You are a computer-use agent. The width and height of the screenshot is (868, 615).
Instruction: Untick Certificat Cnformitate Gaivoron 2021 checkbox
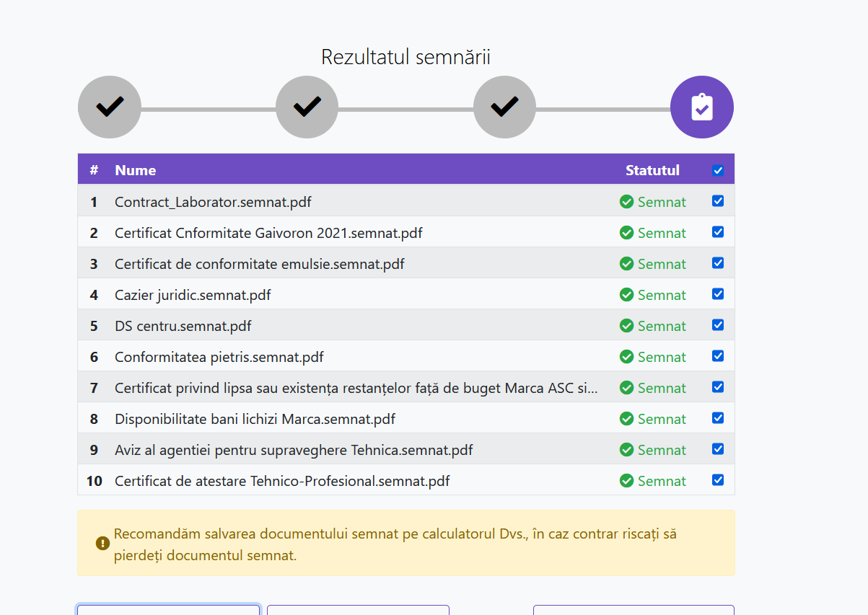[718, 232]
